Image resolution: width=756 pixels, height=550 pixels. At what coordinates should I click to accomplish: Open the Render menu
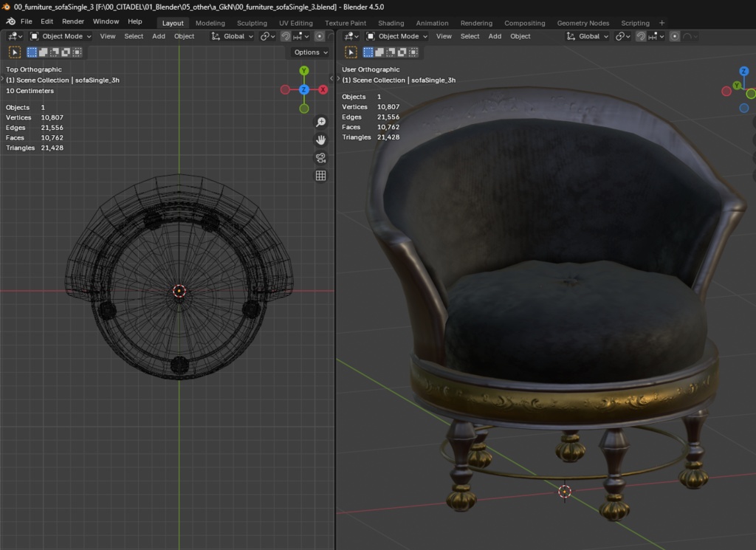tap(73, 21)
